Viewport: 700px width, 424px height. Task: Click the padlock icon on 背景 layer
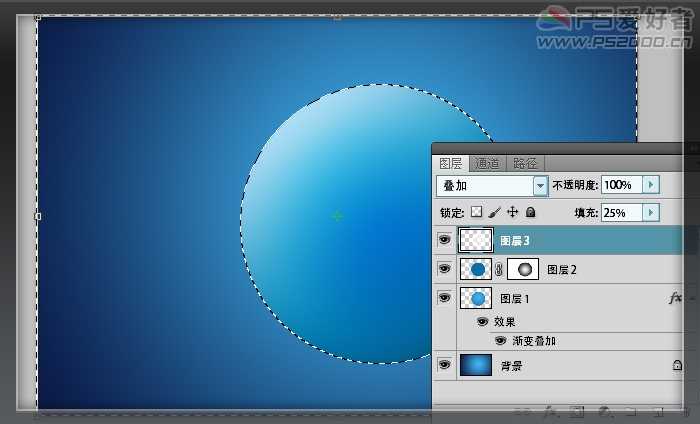pos(677,367)
